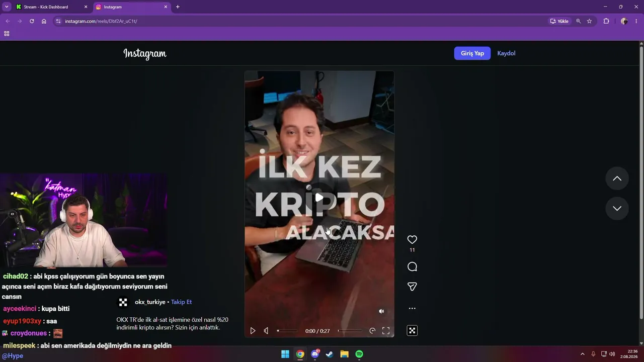Click Takip Et to follow okx_turkiye
Image resolution: width=644 pixels, height=362 pixels.
click(181, 302)
